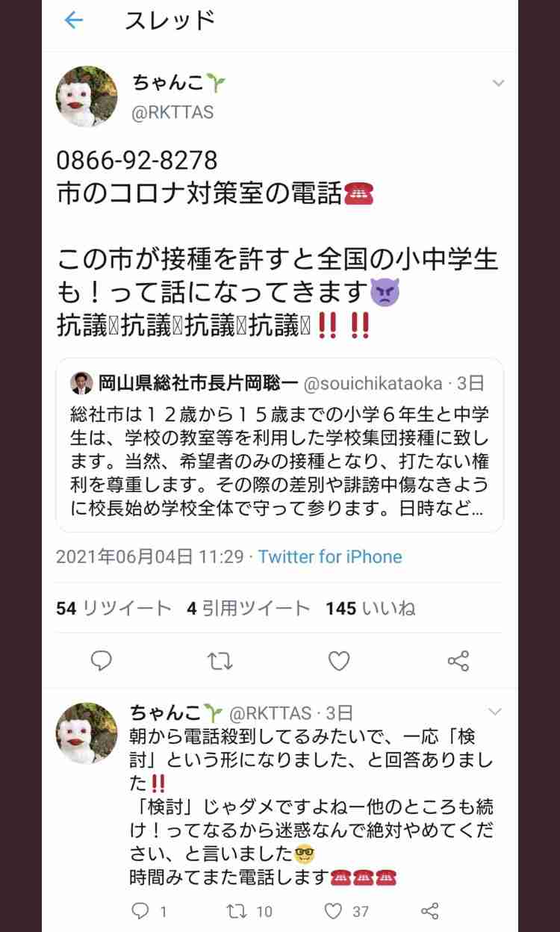Reply to the main tweet
This screenshot has height=932, width=560.
(101, 660)
